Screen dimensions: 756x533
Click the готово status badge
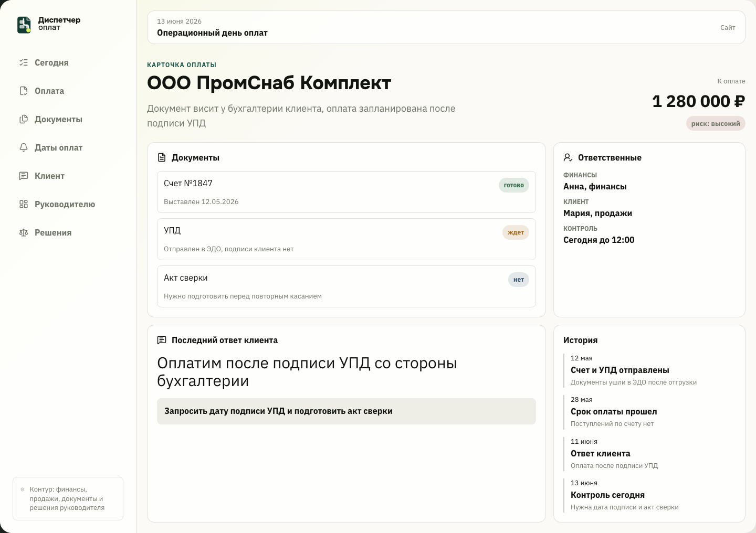tap(514, 185)
